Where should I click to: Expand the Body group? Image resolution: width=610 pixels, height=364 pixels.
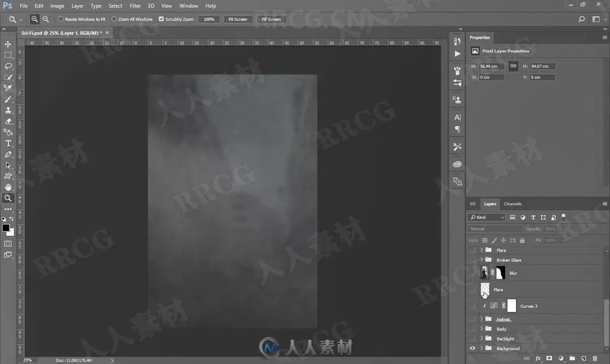pos(482,329)
